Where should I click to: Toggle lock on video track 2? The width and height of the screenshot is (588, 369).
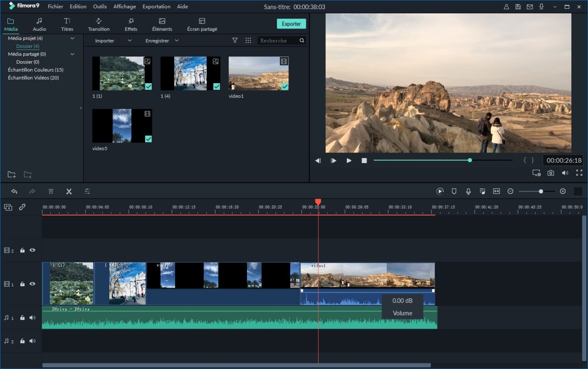tap(22, 250)
